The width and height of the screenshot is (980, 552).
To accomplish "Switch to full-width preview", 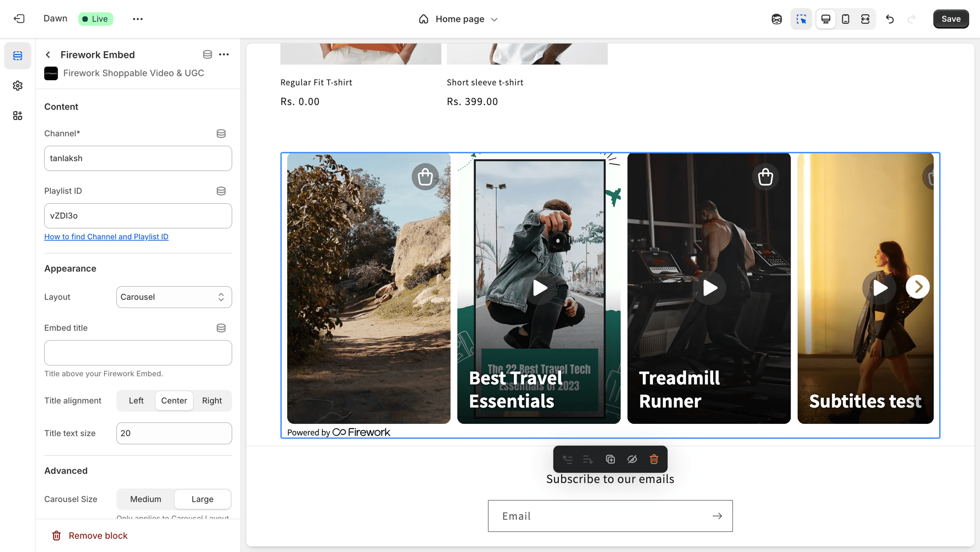I will coord(866,19).
